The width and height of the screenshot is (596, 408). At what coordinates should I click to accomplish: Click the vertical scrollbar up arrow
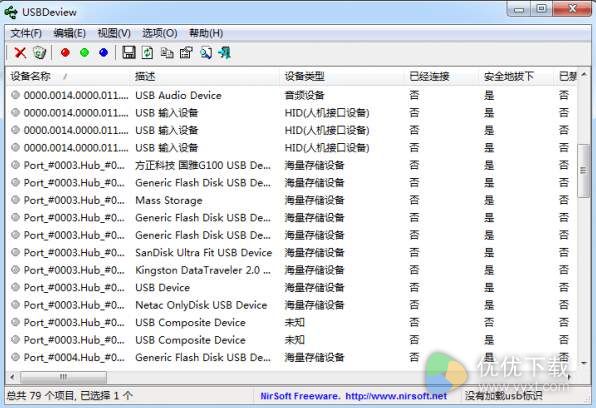pyautogui.click(x=583, y=75)
